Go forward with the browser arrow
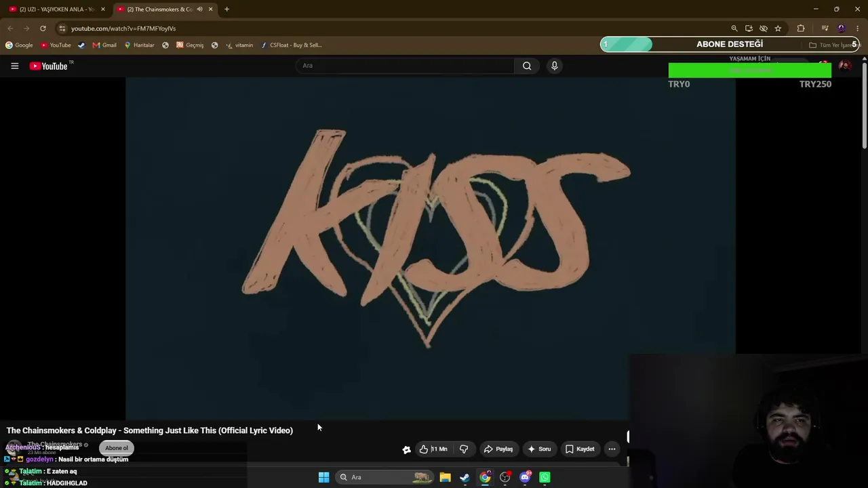 point(26,28)
